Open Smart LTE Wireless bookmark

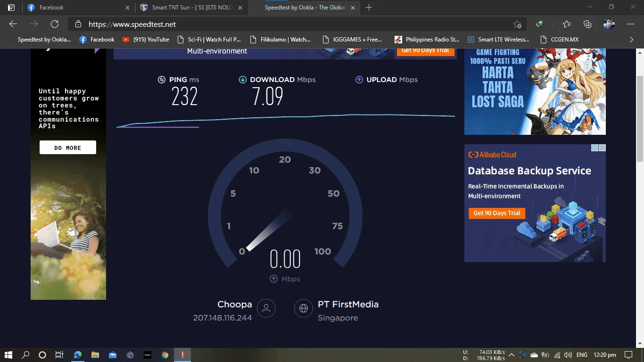click(x=498, y=40)
